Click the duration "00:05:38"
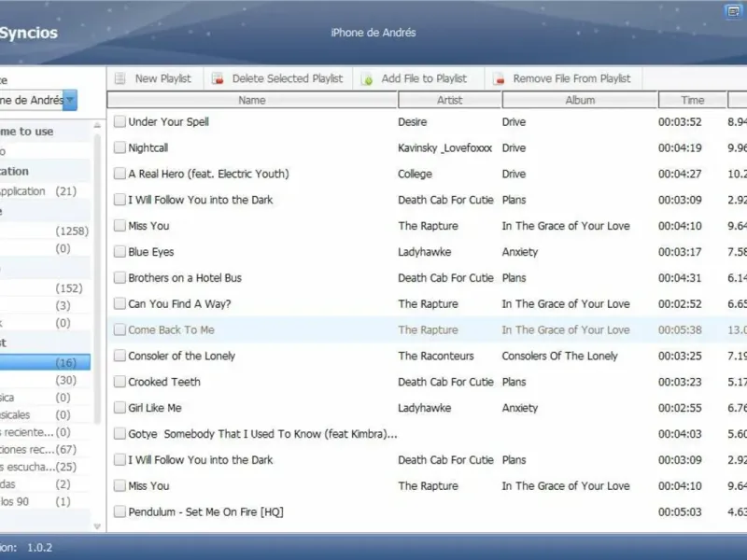The image size is (747, 560). point(680,329)
